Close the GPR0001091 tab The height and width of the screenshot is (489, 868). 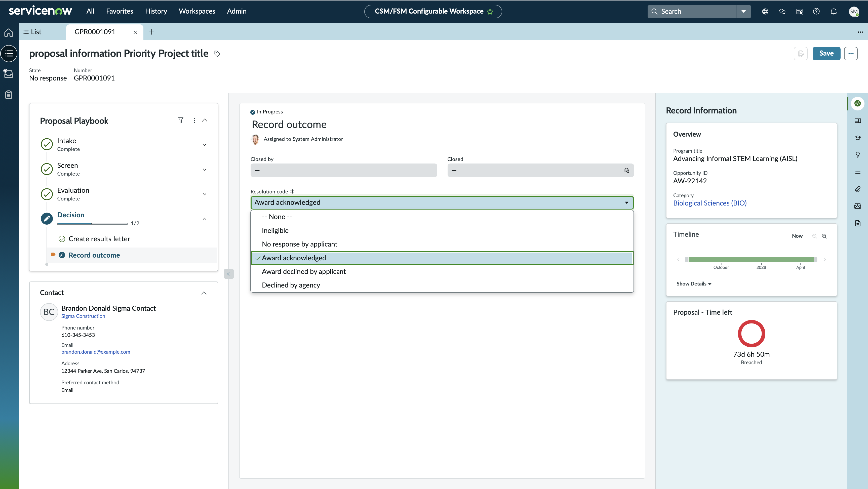pos(135,32)
